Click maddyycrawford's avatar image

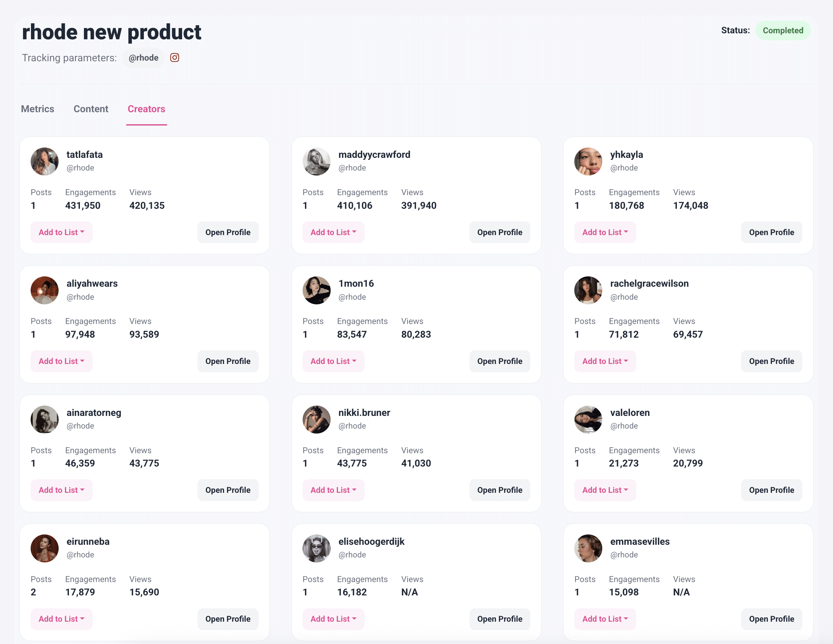pyautogui.click(x=317, y=161)
